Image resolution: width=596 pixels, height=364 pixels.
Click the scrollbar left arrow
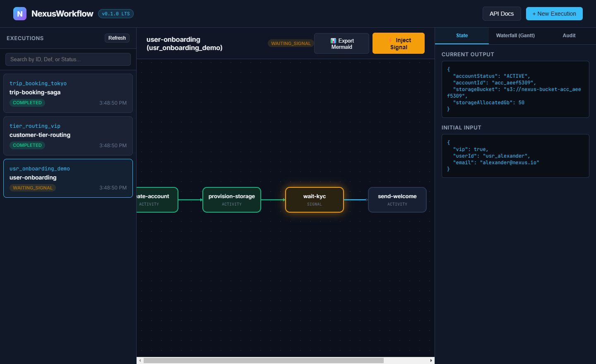pyautogui.click(x=140, y=360)
